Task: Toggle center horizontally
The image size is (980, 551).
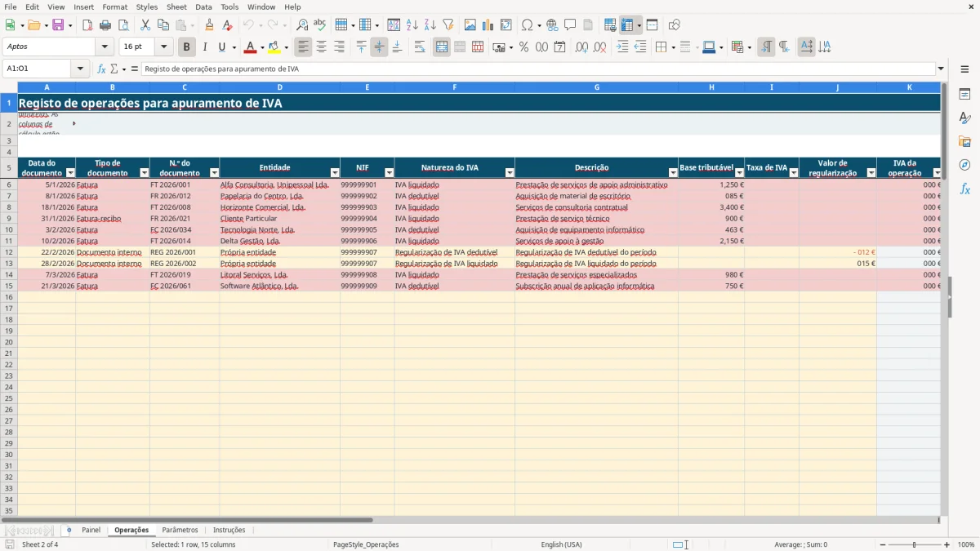Action: (322, 47)
